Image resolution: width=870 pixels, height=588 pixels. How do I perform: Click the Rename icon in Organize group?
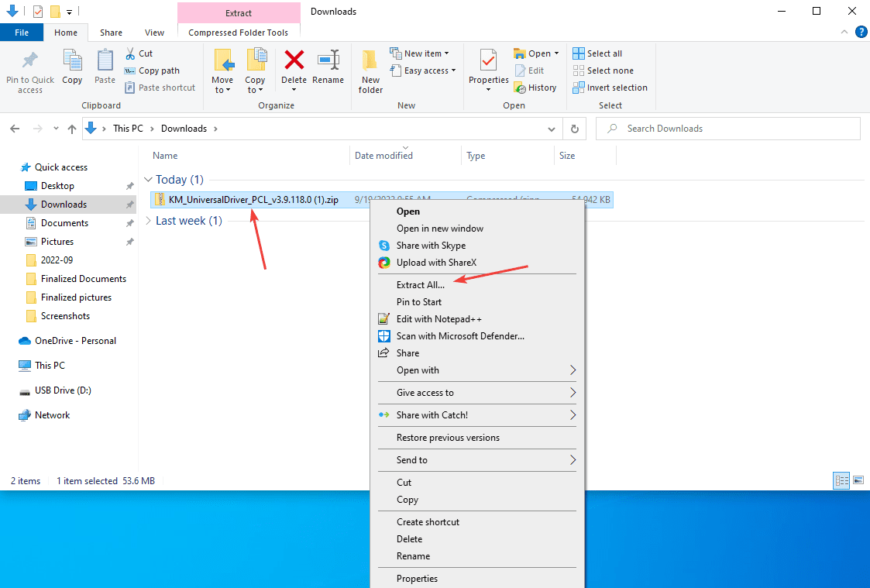(328, 60)
